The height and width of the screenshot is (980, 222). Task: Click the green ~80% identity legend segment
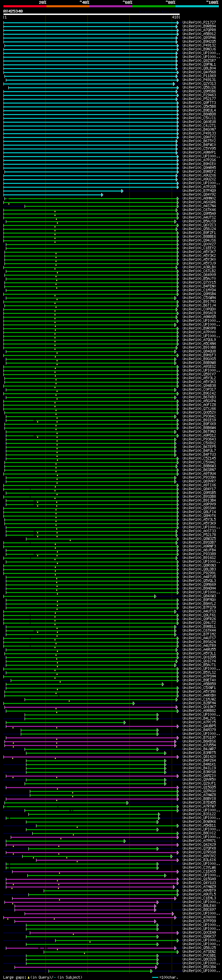[x=154, y=6]
